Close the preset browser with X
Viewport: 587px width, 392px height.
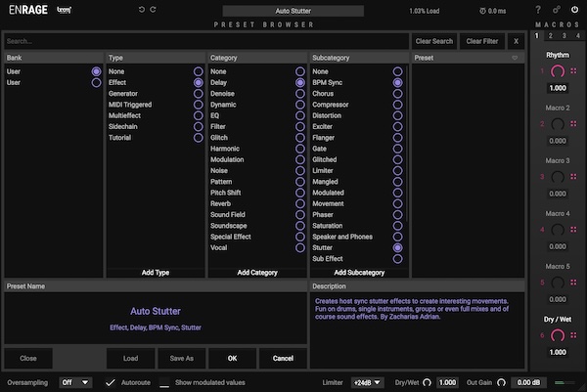click(x=516, y=41)
